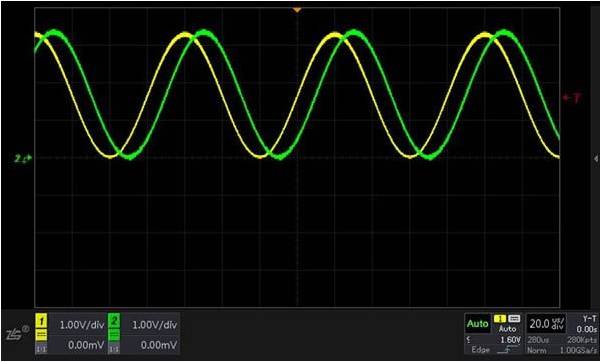Click the orange trigger position marker at top

pyautogui.click(x=297, y=10)
